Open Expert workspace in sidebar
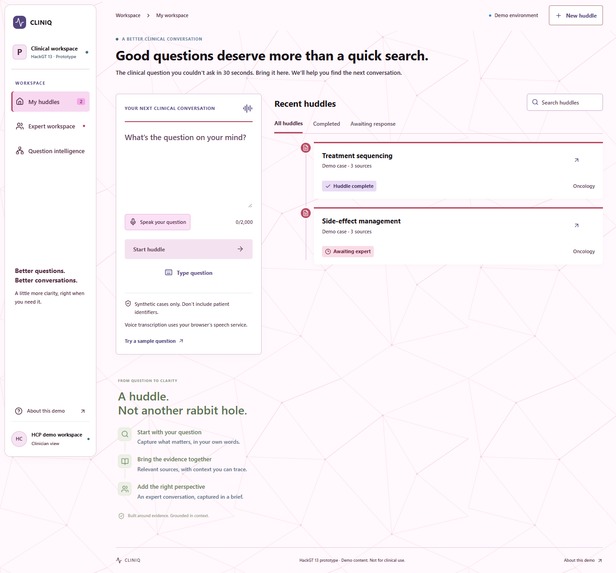The width and height of the screenshot is (616, 573). (x=51, y=126)
